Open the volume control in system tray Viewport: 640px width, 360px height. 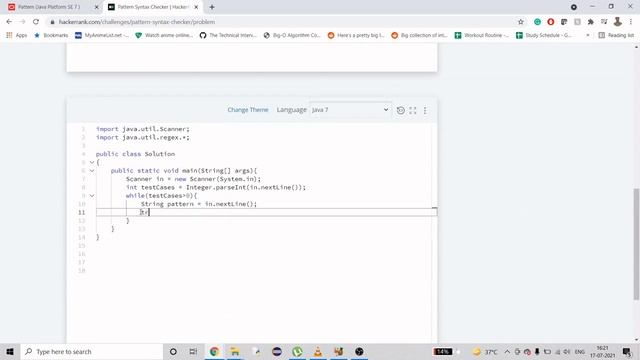567,351
